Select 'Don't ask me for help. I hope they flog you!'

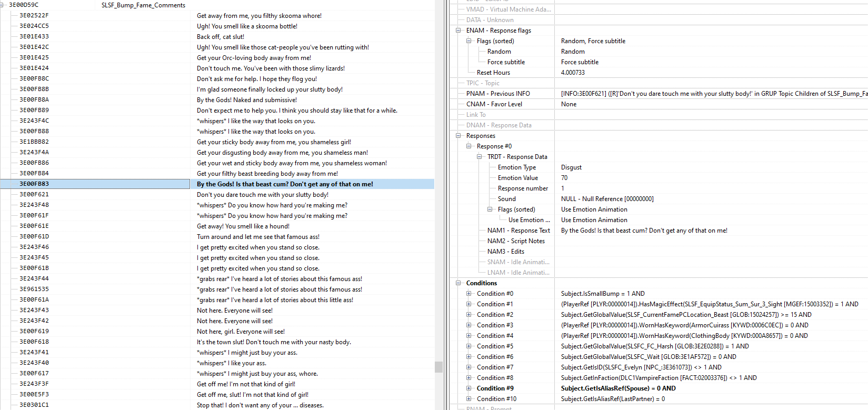[x=217, y=79]
